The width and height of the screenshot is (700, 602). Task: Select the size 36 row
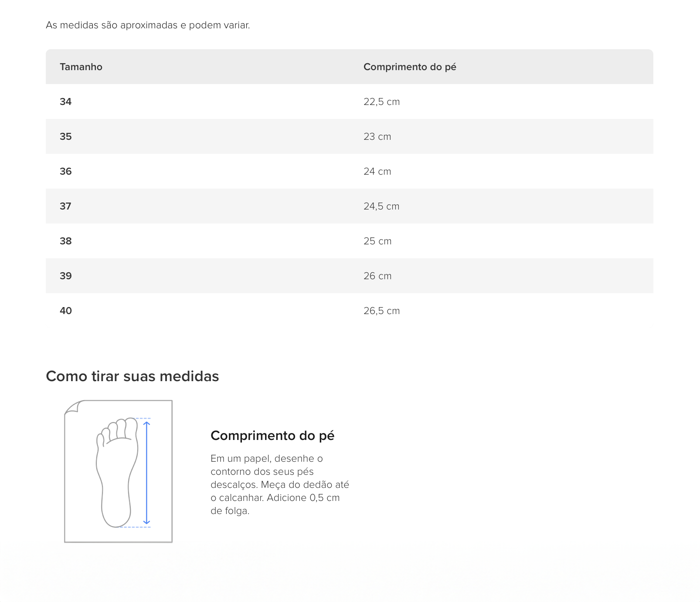(x=349, y=171)
